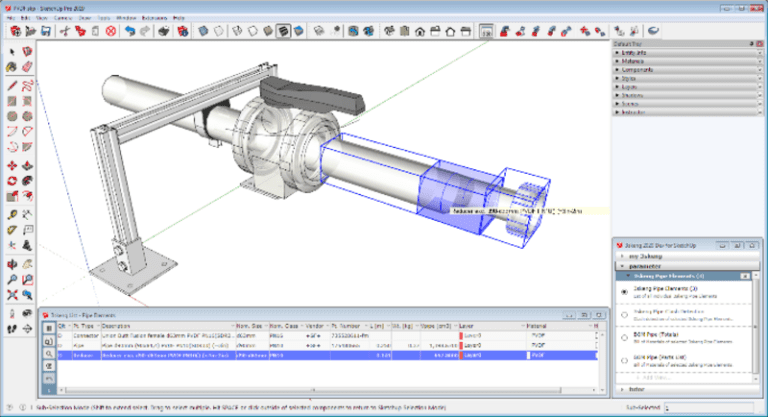This screenshot has width=768, height=417.
Task: Click the red Erase/Delete circle icon
Action: 111,31
